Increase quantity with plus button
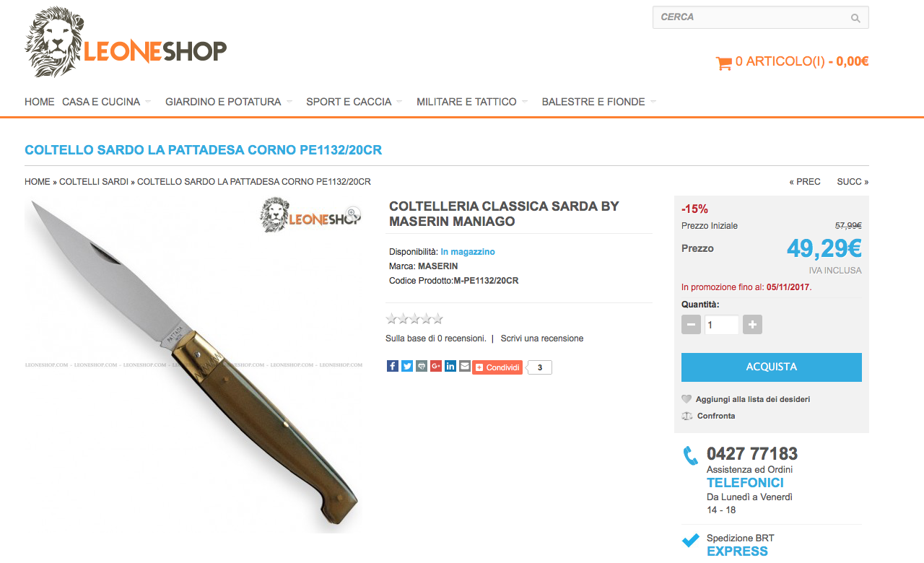This screenshot has height=563, width=924. point(752,325)
